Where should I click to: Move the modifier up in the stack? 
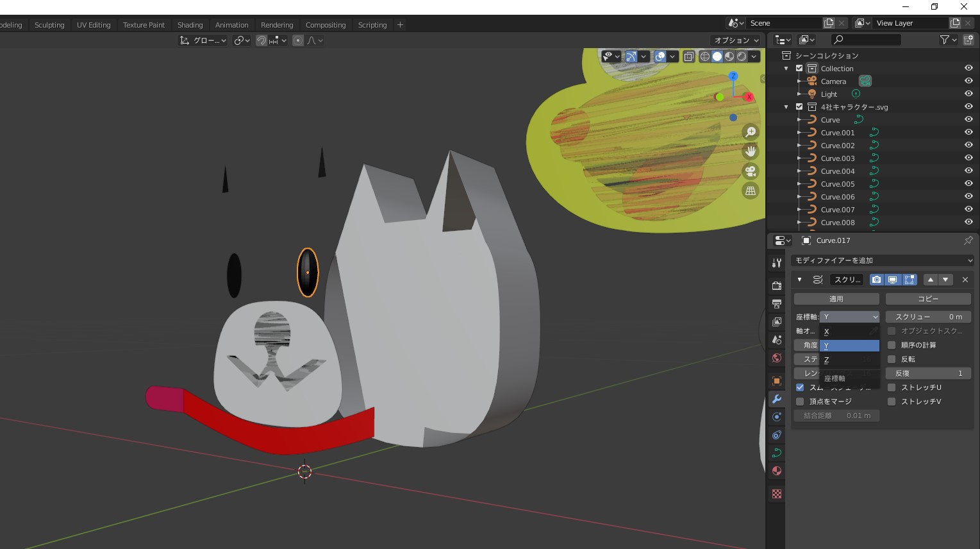tap(931, 280)
